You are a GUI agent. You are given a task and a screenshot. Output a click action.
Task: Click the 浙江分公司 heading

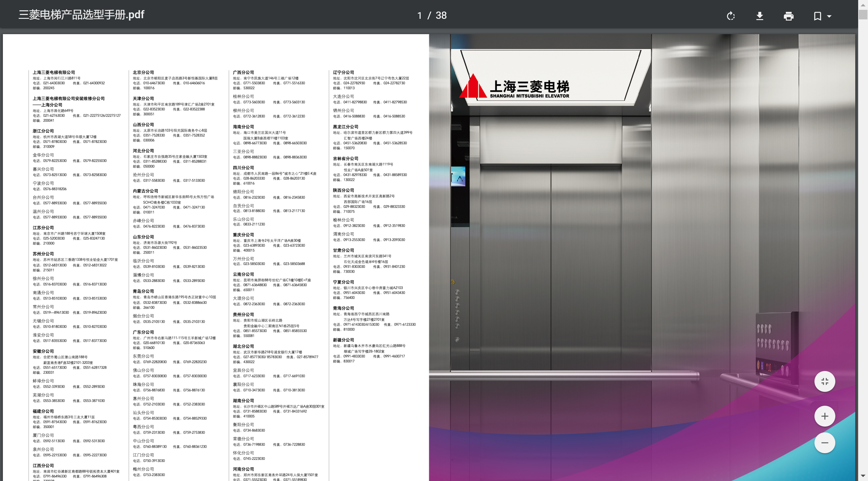tap(43, 131)
